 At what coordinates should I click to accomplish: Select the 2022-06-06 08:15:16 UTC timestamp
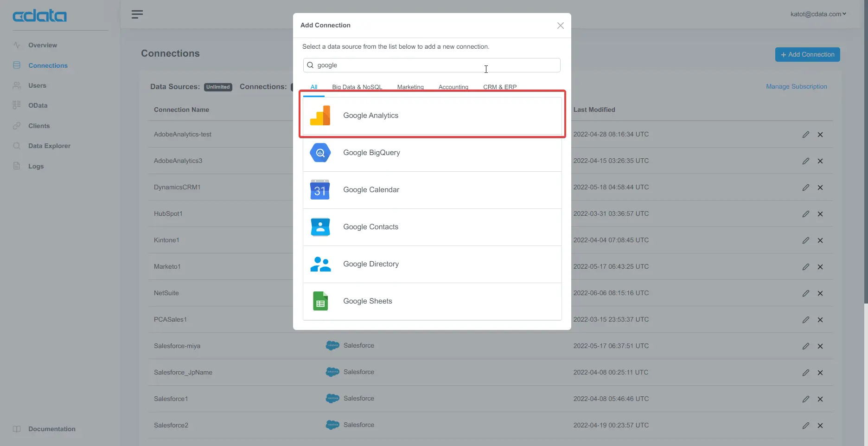coord(611,293)
